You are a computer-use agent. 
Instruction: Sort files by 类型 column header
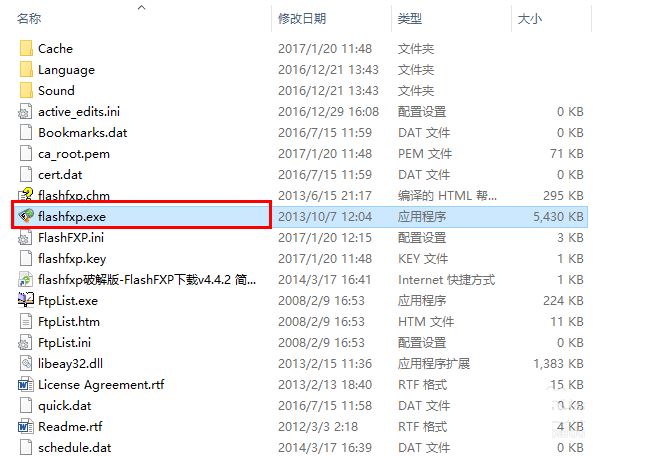click(x=410, y=19)
